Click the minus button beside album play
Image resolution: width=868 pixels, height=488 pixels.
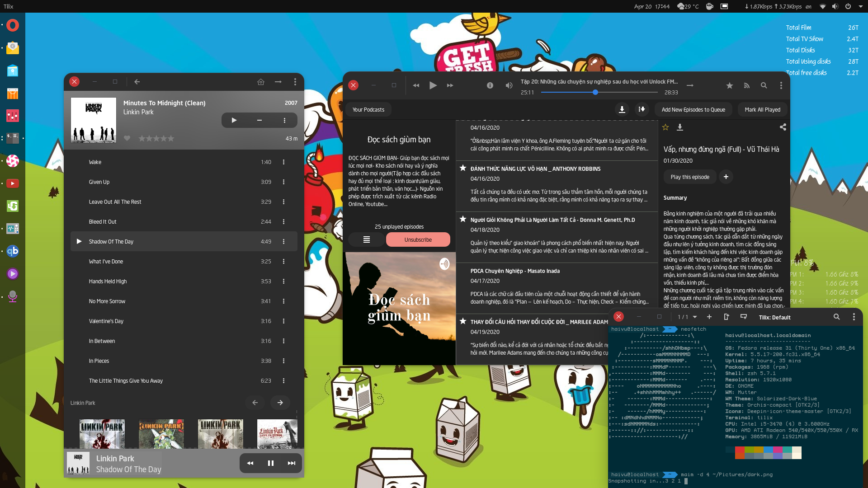[x=259, y=120]
